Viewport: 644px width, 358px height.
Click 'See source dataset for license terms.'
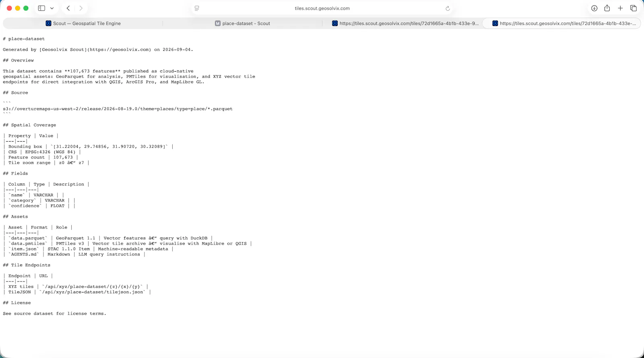click(x=55, y=314)
